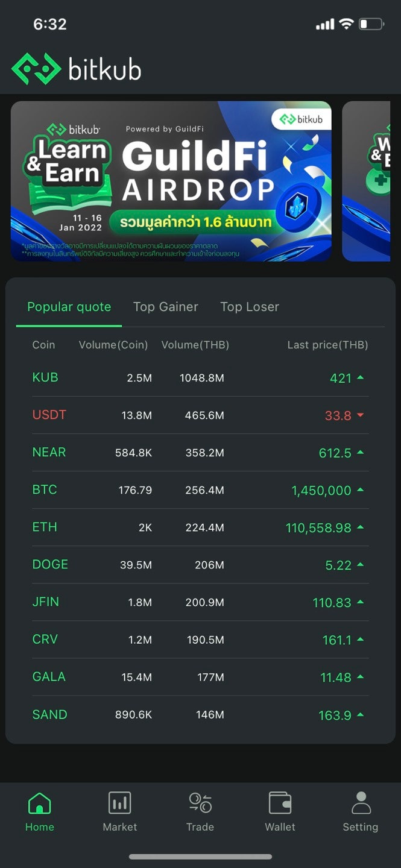Viewport: 401px width, 868px height.
Task: View details for the NEAR coin
Action: coord(49,452)
